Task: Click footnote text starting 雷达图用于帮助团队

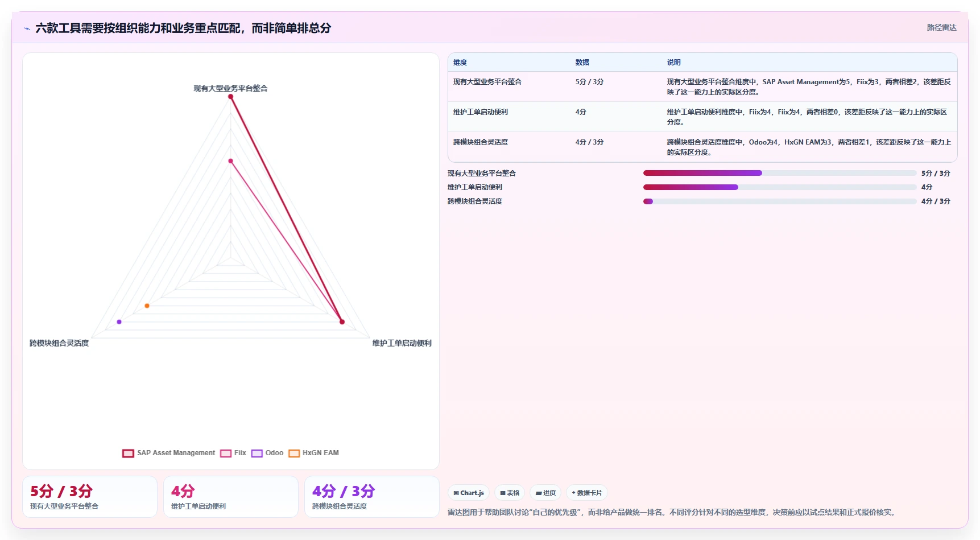Action: (673, 512)
